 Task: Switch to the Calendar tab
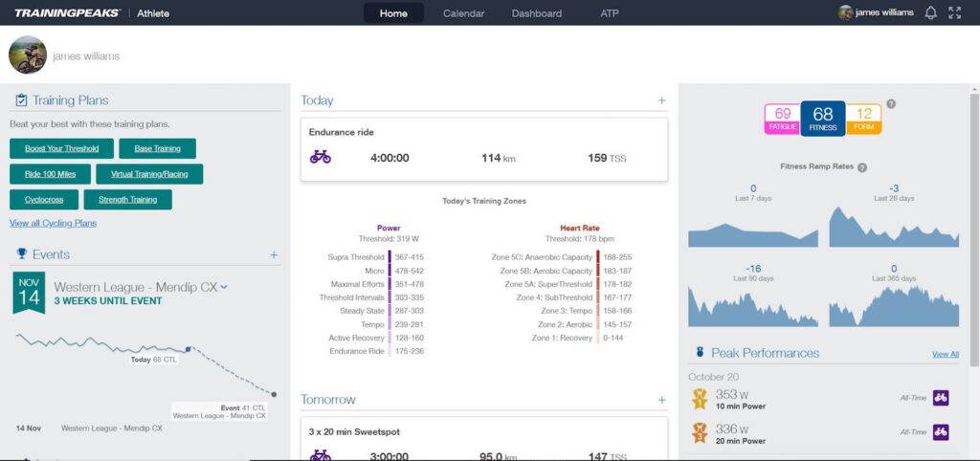464,13
